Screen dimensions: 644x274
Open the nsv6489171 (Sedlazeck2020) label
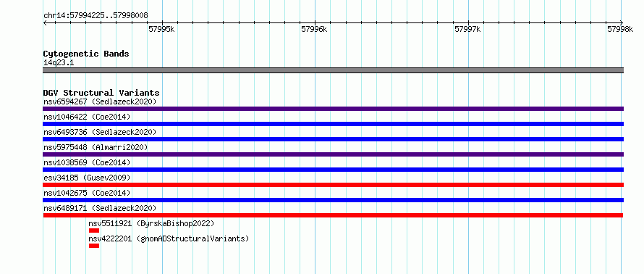[x=100, y=208]
